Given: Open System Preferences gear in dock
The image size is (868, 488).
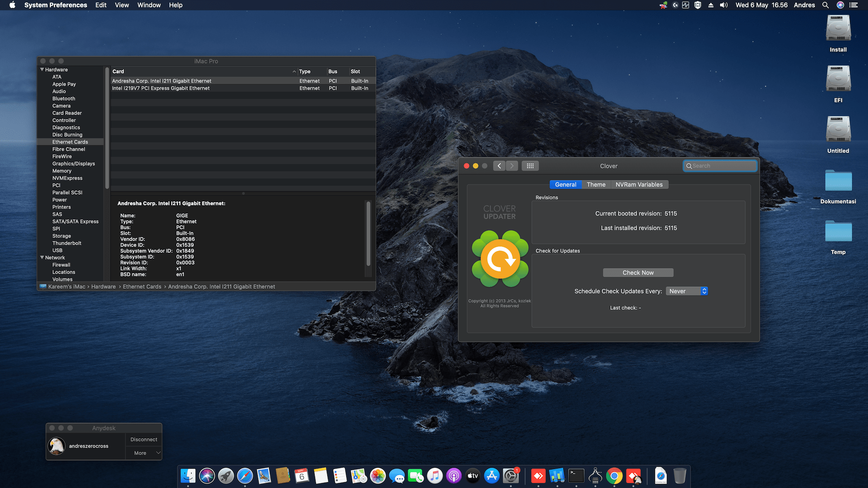Looking at the screenshot, I should pos(511,476).
